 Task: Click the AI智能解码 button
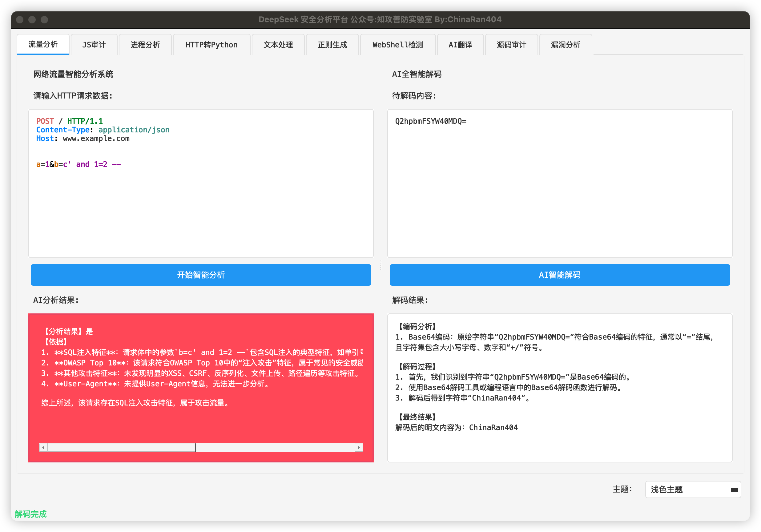tap(559, 275)
